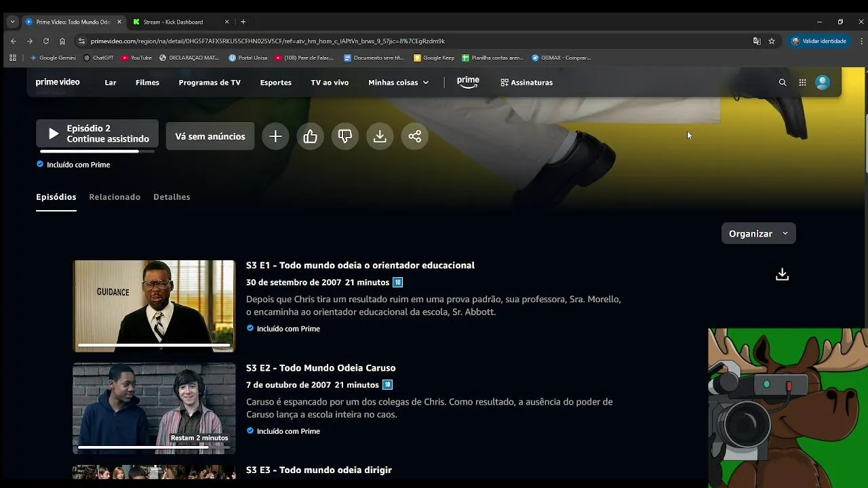Click the S3 E1 age rating badge
This screenshot has width=868, height=488.
[x=397, y=282]
